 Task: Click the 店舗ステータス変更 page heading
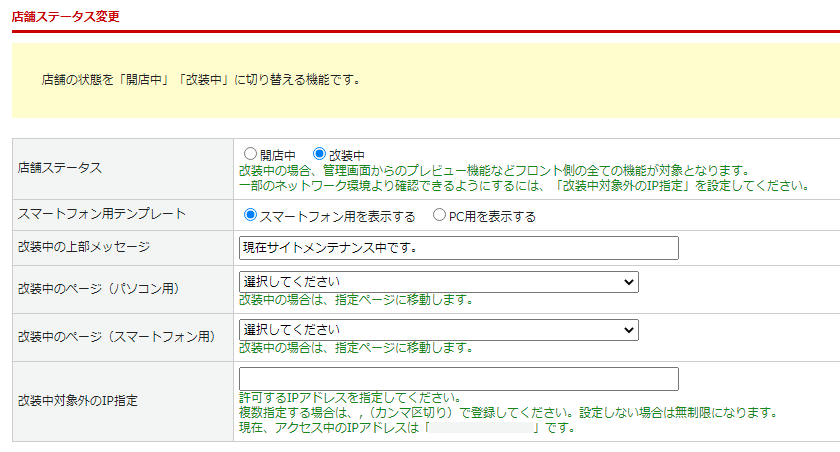pyautogui.click(x=66, y=17)
